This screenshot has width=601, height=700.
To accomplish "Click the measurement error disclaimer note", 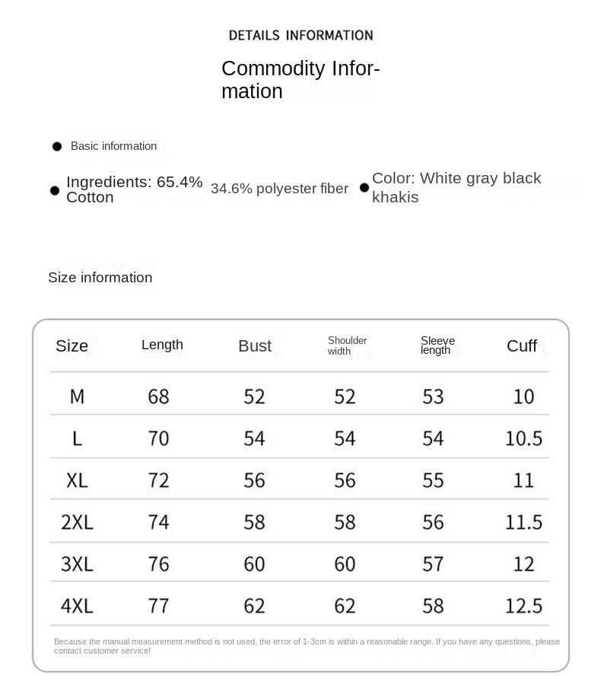I will tap(307, 646).
